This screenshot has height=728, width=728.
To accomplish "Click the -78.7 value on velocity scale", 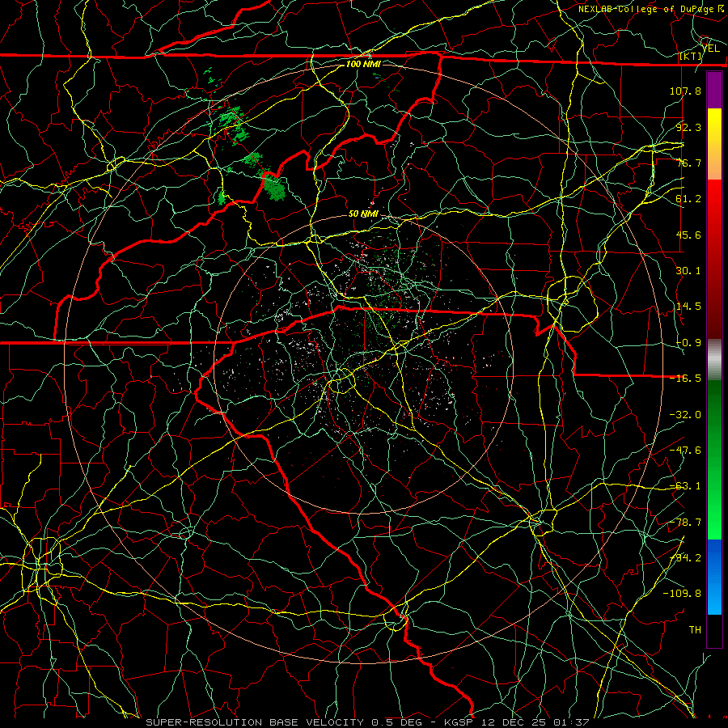I will tap(685, 523).
